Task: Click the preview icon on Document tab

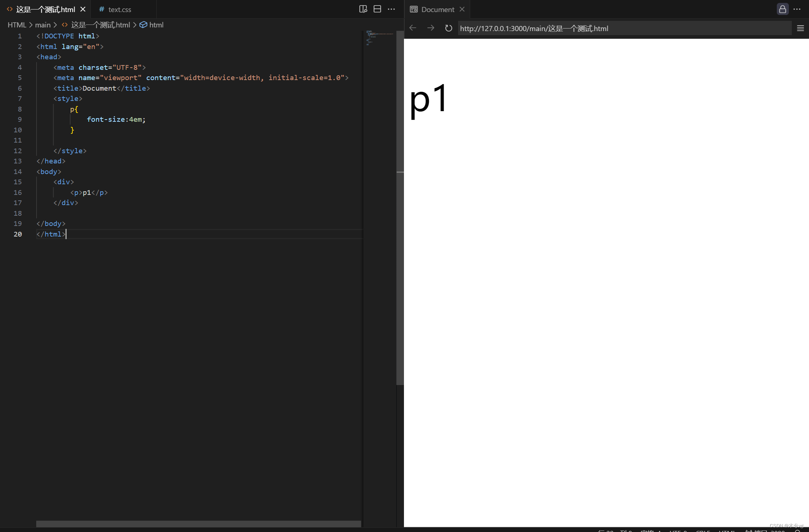Action: coord(414,9)
